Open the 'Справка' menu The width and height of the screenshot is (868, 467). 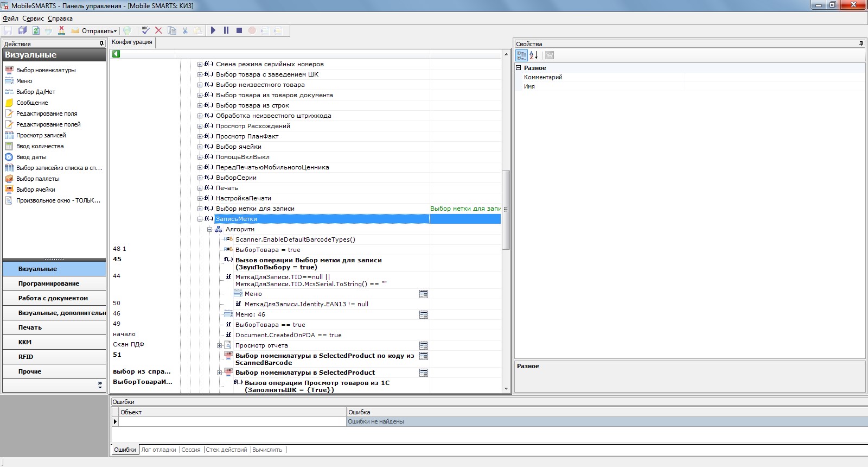coord(60,18)
